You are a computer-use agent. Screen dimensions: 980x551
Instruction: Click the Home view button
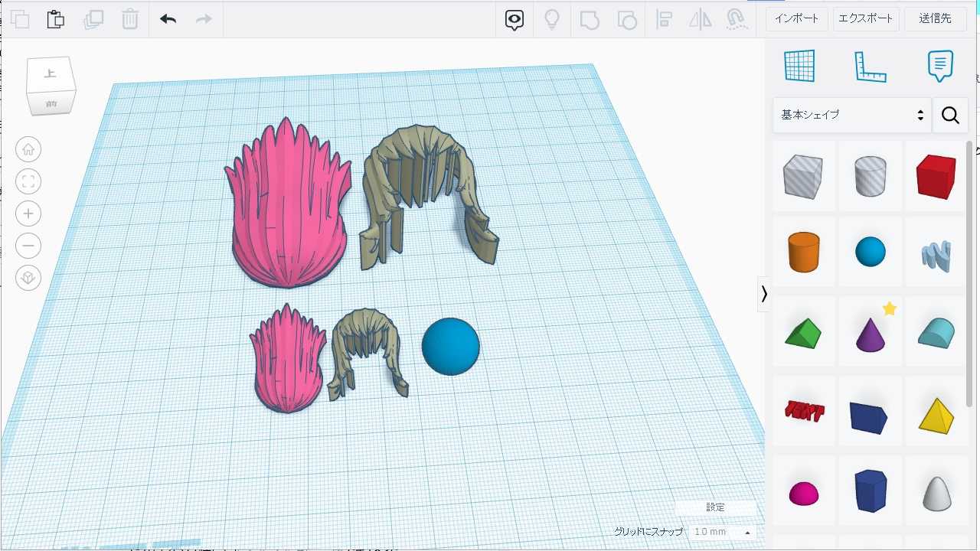28,149
